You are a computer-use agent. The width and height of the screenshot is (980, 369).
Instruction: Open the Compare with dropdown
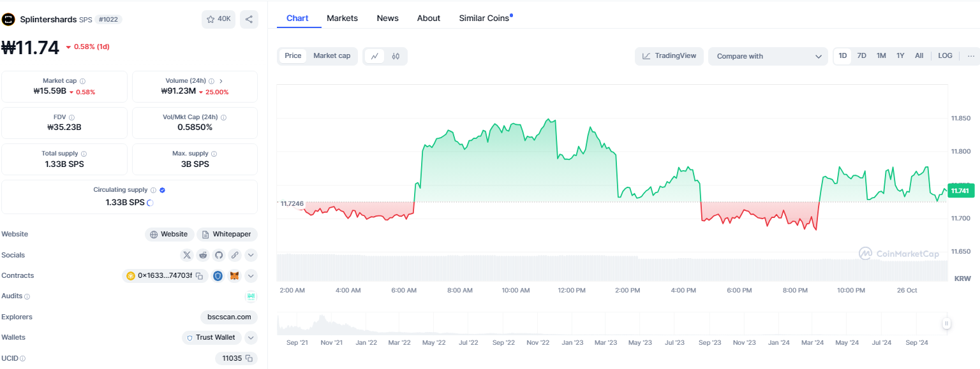pos(768,56)
